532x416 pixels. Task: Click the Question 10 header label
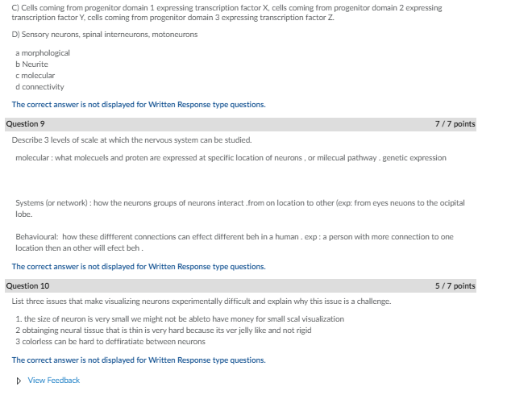pos(27,285)
